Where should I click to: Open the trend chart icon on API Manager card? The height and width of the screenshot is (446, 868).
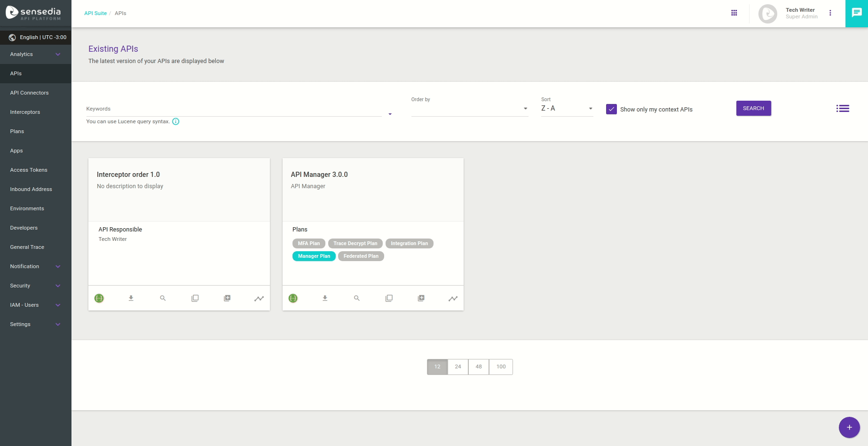click(x=453, y=298)
